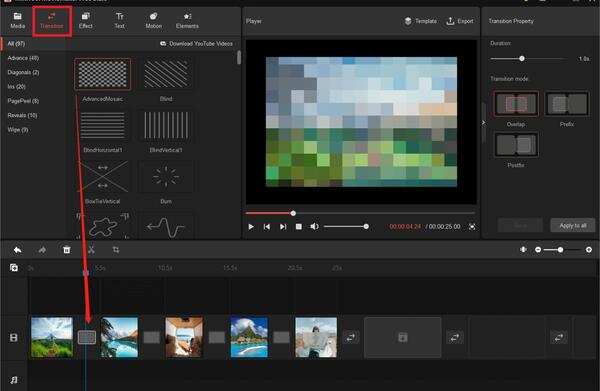Add a new track icon
This screenshot has width=600, height=391.
tap(14, 267)
